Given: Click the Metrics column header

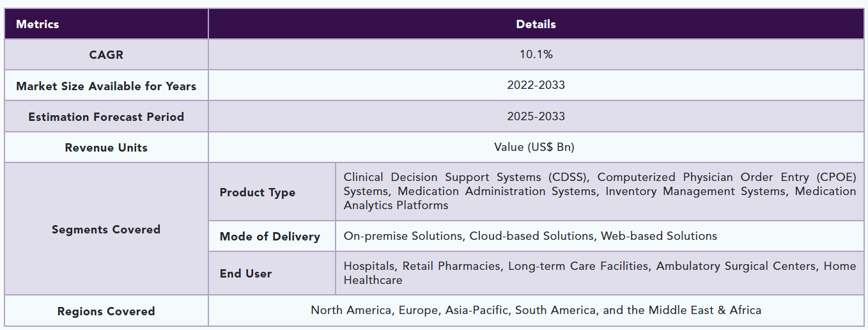Looking at the screenshot, I should click(38, 24).
